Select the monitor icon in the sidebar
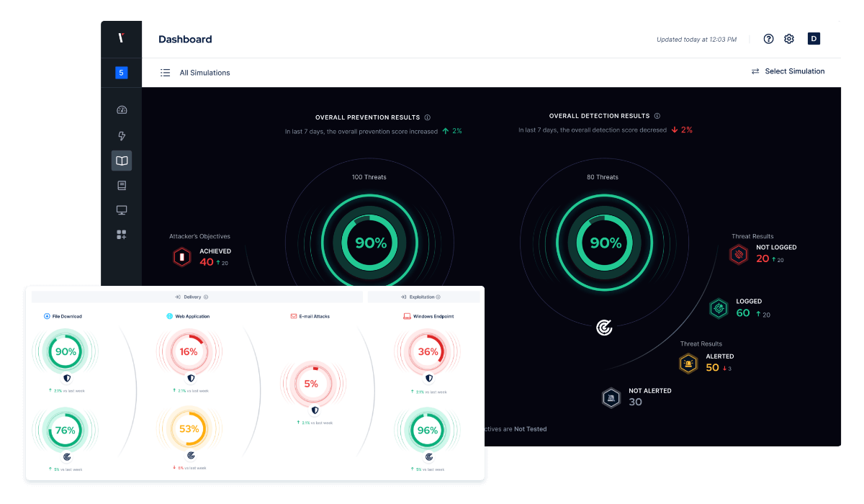The image size is (864, 504). 122,210
